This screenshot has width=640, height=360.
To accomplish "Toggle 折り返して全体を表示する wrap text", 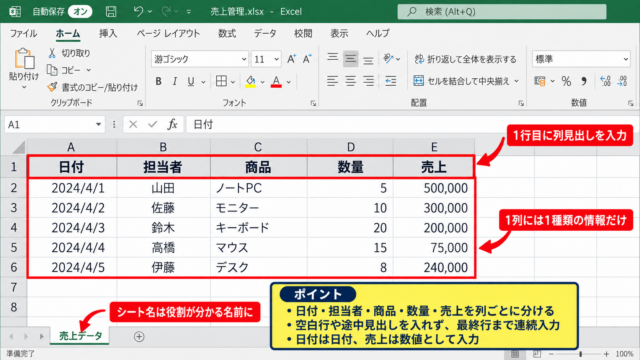I will tap(465, 59).
